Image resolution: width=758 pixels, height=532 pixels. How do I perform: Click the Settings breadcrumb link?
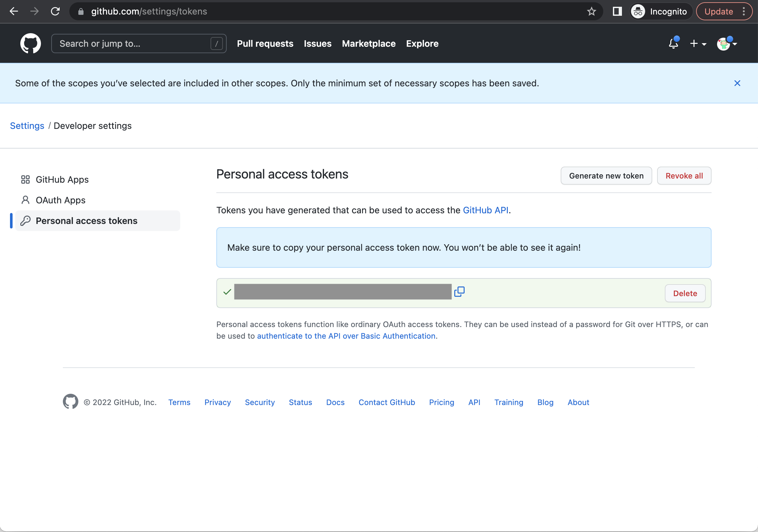click(27, 126)
